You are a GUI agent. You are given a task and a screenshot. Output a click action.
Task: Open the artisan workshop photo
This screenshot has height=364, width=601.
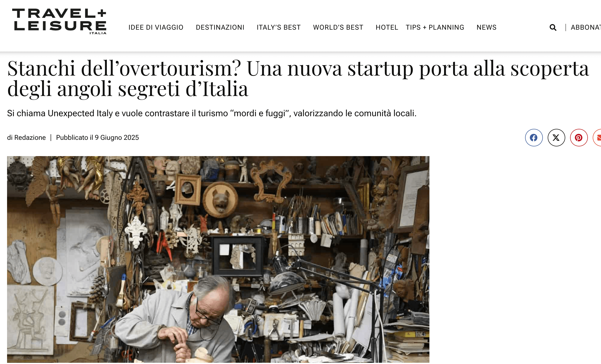point(218,260)
